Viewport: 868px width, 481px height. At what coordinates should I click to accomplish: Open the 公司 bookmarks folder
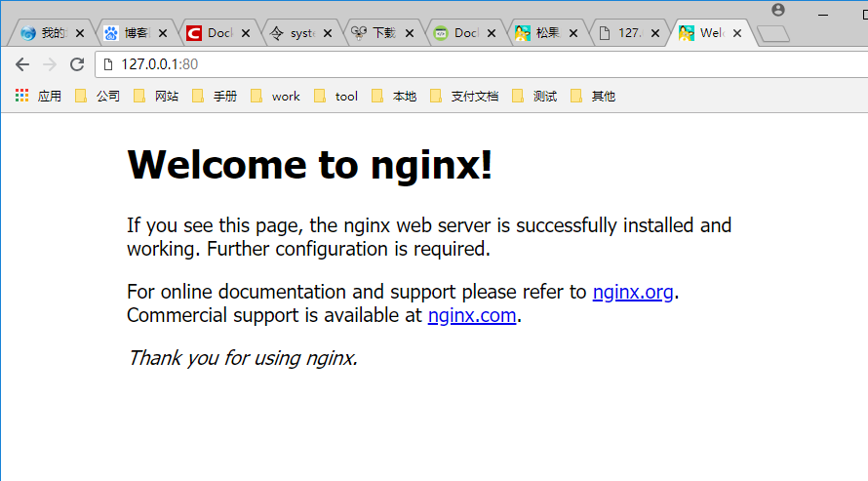98,97
